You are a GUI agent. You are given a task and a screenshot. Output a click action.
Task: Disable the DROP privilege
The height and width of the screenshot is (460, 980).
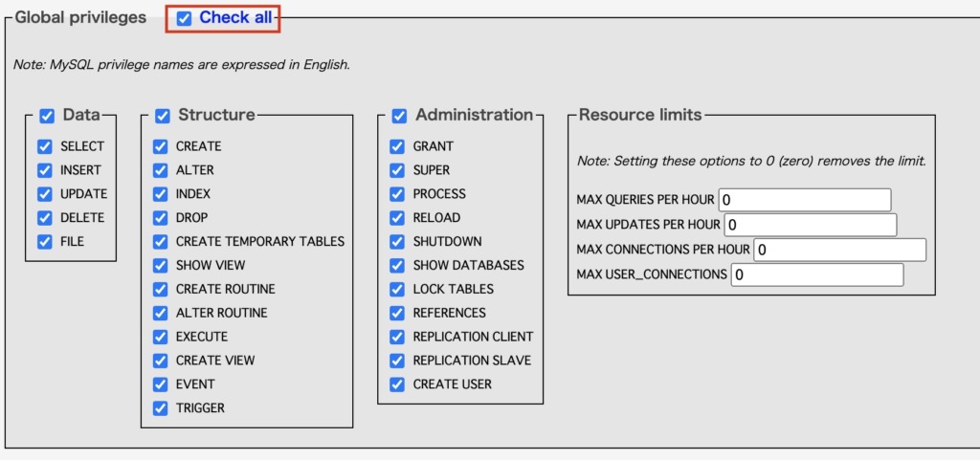(x=161, y=218)
